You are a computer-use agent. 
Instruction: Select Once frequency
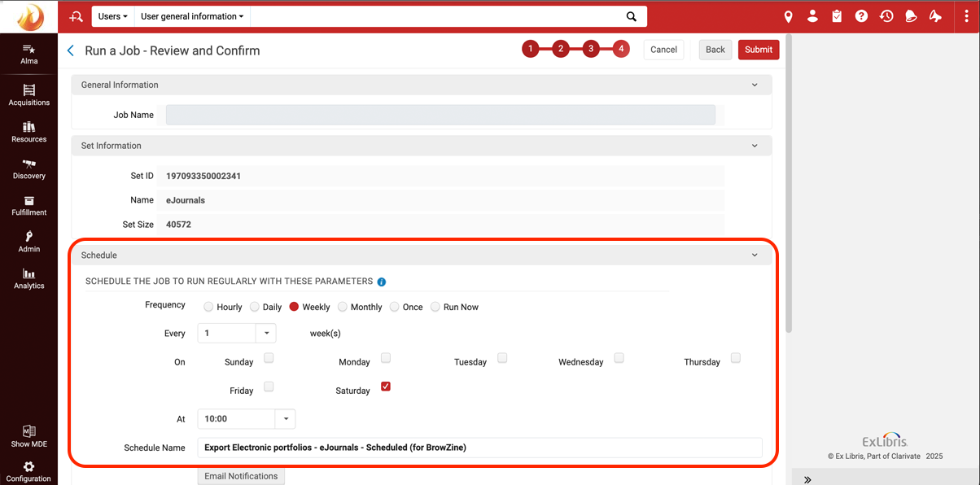[395, 307]
